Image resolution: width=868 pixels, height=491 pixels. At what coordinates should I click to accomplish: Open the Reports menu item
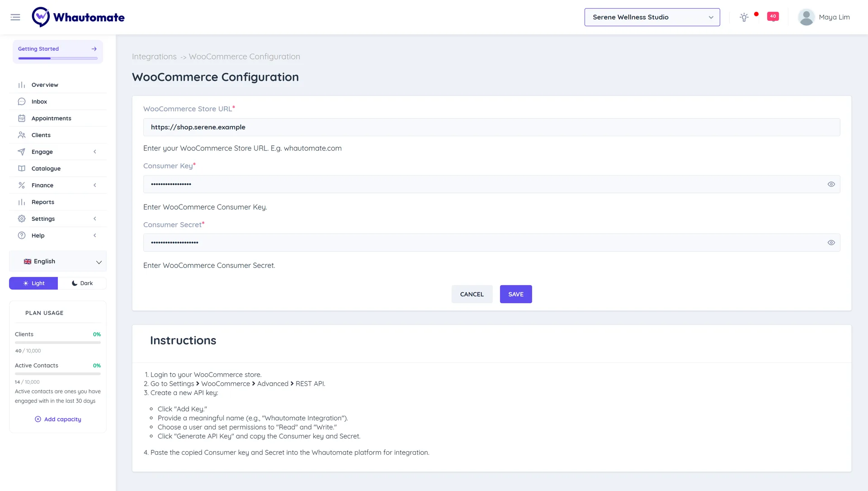(58, 202)
